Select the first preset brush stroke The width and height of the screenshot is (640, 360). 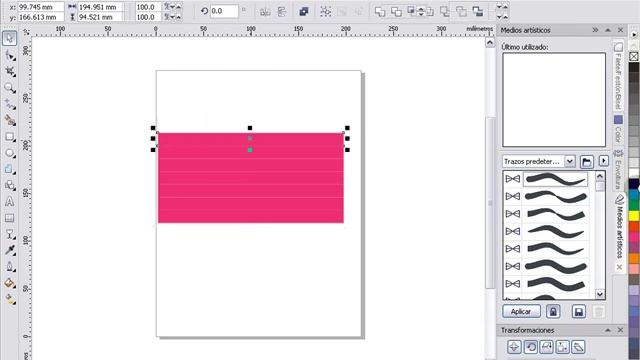click(x=556, y=179)
